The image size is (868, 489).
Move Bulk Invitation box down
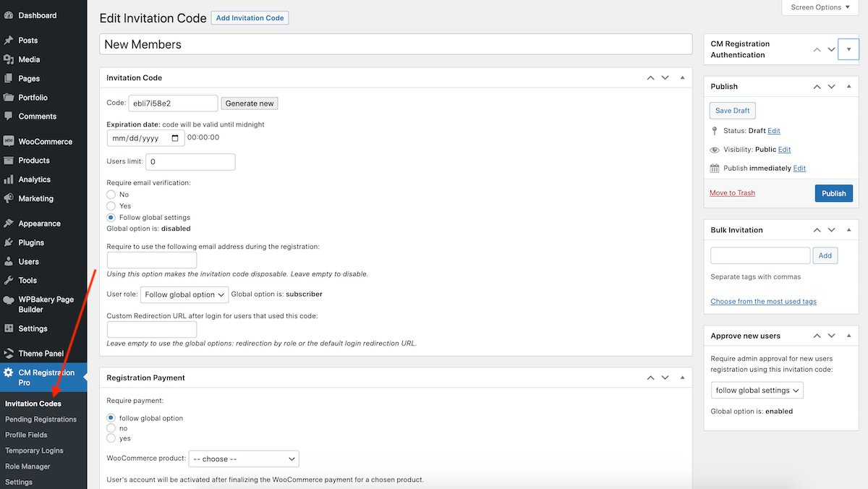tap(832, 230)
